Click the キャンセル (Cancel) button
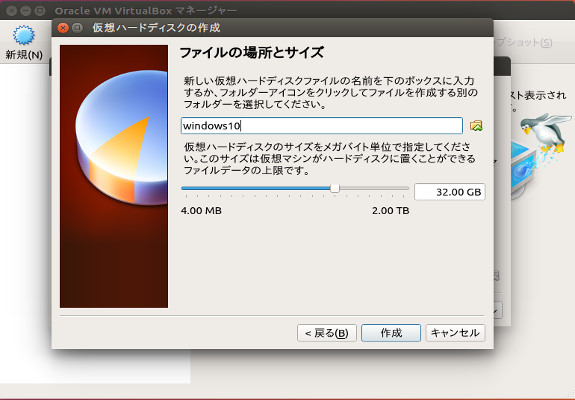575x400 pixels. (x=455, y=333)
